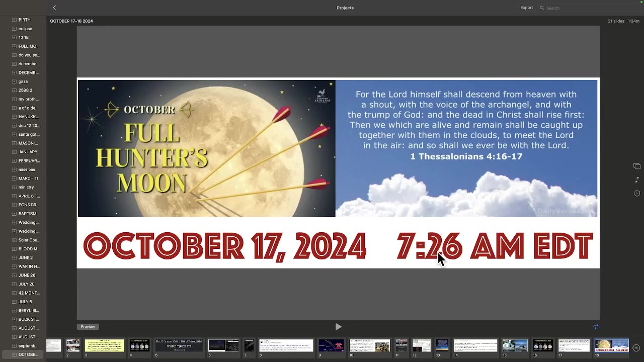Image resolution: width=644 pixels, height=362 pixels.
Task: Click the Projects title
Action: tap(345, 8)
